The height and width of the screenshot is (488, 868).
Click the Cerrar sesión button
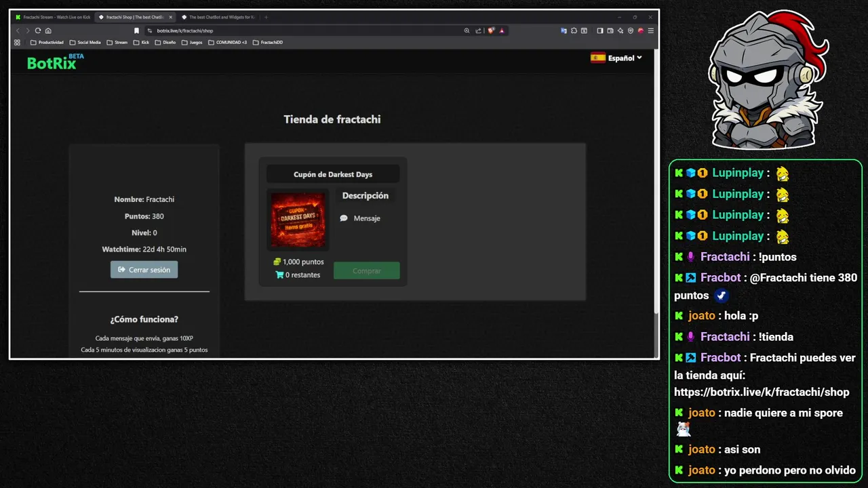[144, 270]
